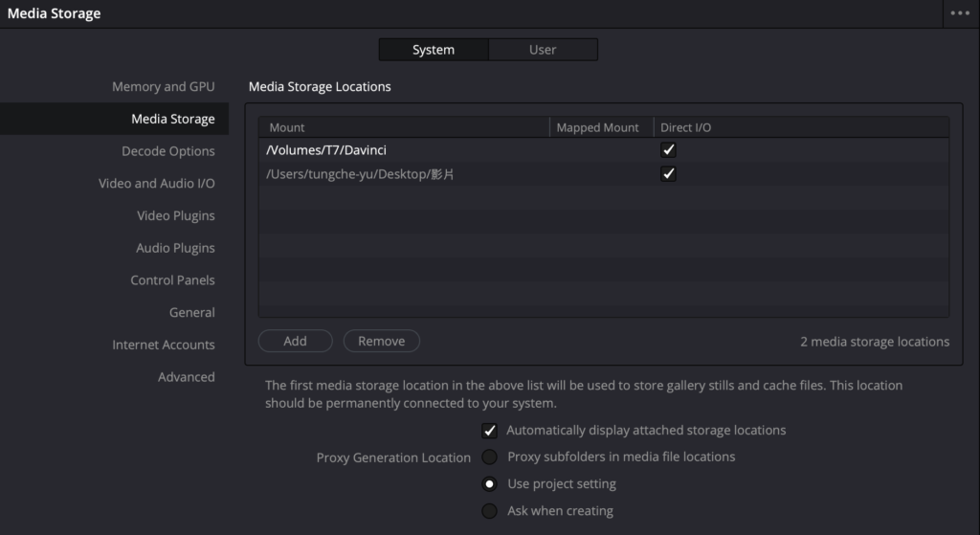The width and height of the screenshot is (980, 535).
Task: Open Advanced settings section
Action: [x=186, y=377]
